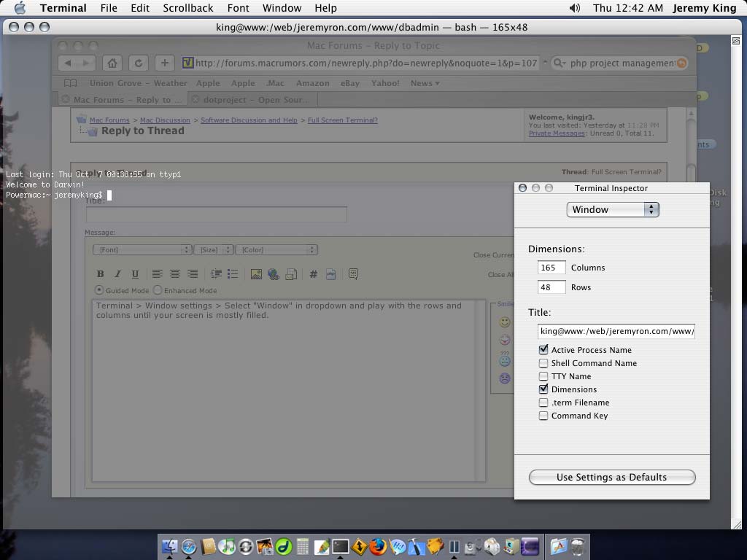747x560 pixels.
Task: Click Underline button in forum editor
Action: 135,274
